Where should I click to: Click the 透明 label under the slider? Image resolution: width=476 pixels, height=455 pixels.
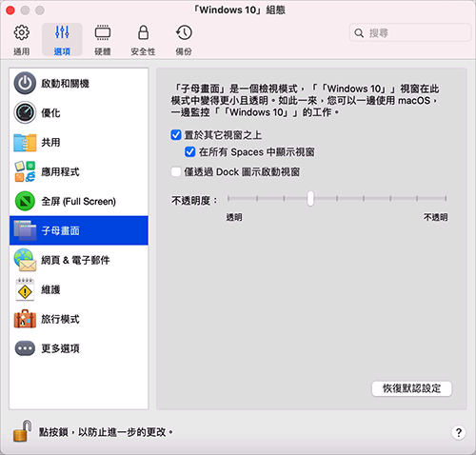pyautogui.click(x=234, y=217)
